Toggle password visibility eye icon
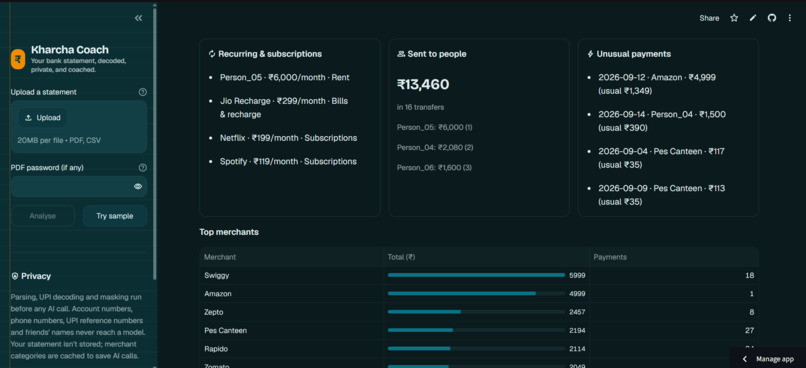This screenshot has height=368, width=806. tap(138, 187)
